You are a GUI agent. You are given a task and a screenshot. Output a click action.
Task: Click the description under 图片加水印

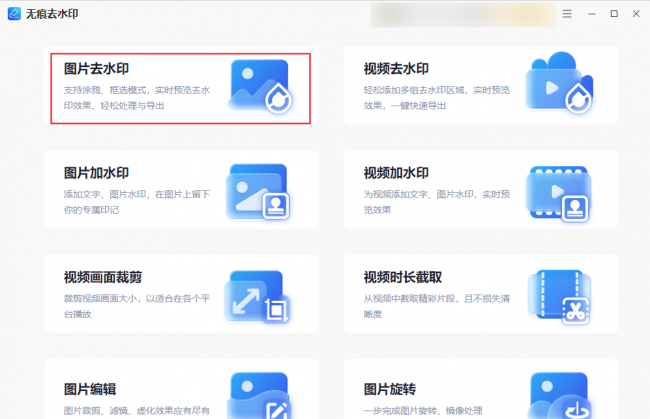pos(137,202)
